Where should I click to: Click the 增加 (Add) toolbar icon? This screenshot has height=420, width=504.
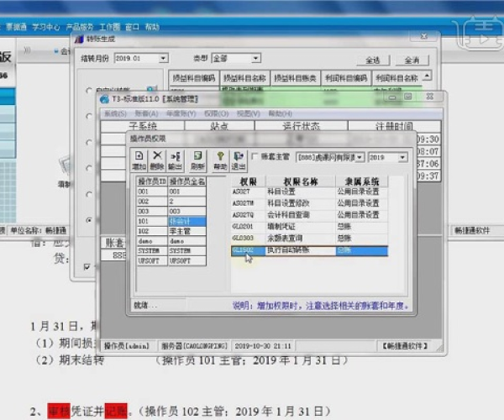point(139,160)
